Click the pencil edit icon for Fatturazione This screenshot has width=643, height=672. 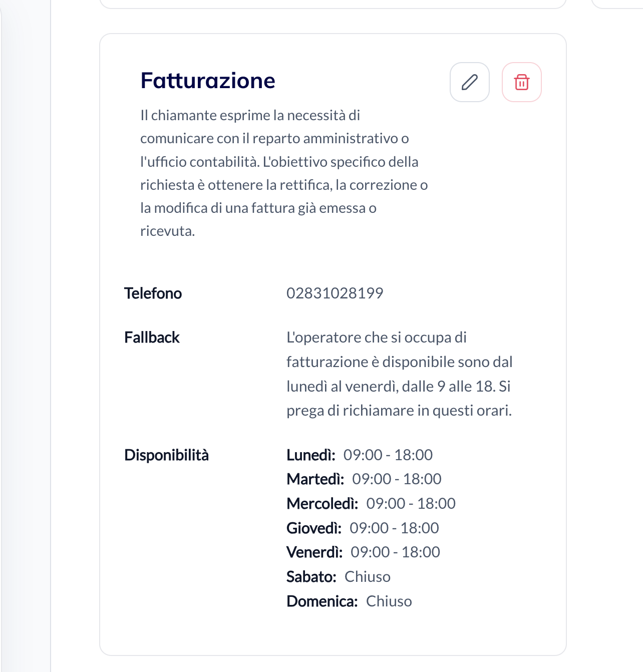[469, 82]
